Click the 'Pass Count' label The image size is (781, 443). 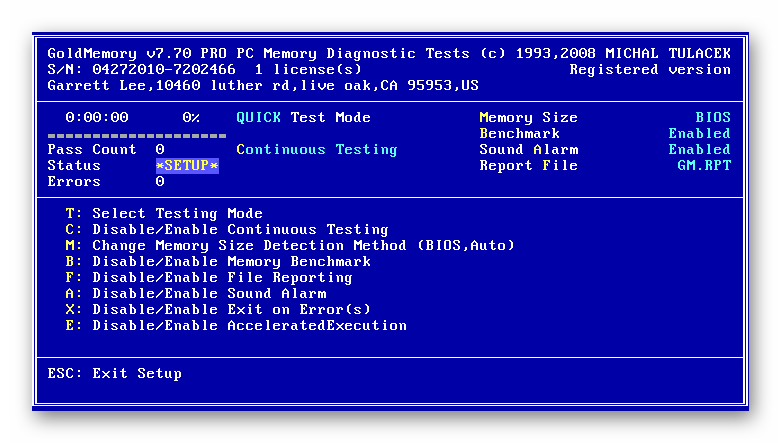coord(92,149)
